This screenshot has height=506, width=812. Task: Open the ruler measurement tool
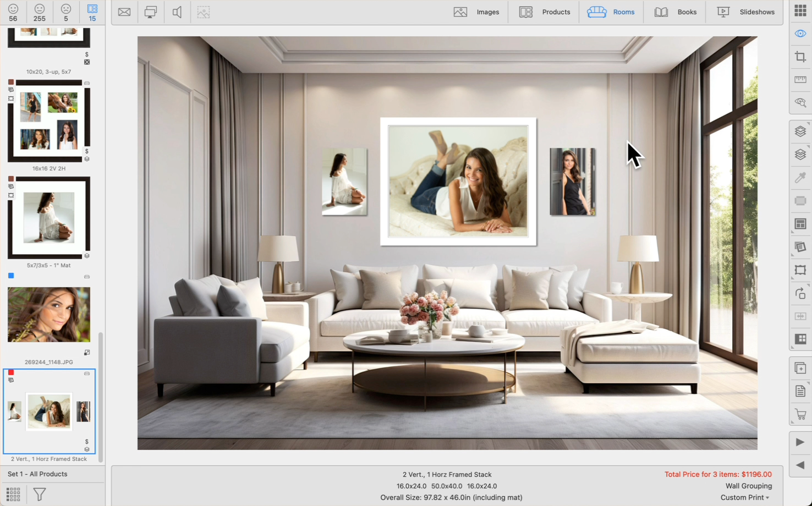(x=800, y=80)
